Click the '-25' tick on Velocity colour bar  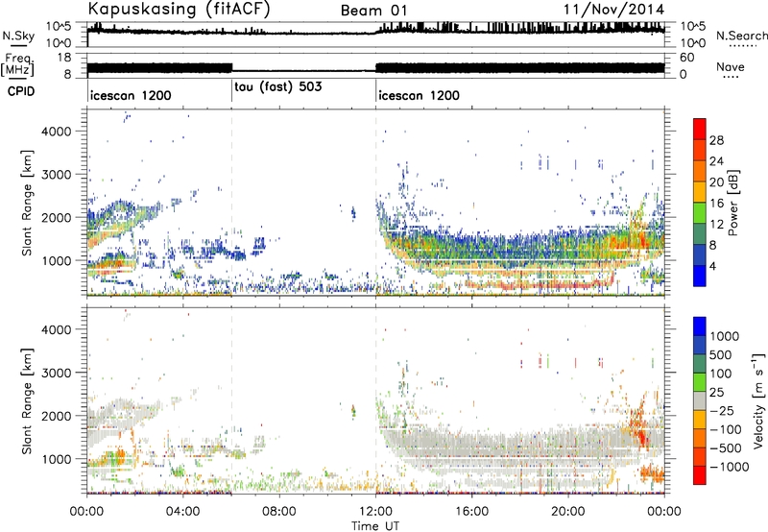722,410
